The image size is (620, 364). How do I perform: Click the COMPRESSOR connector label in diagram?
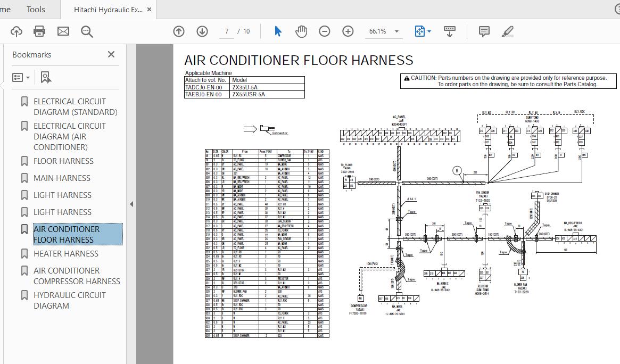click(359, 305)
